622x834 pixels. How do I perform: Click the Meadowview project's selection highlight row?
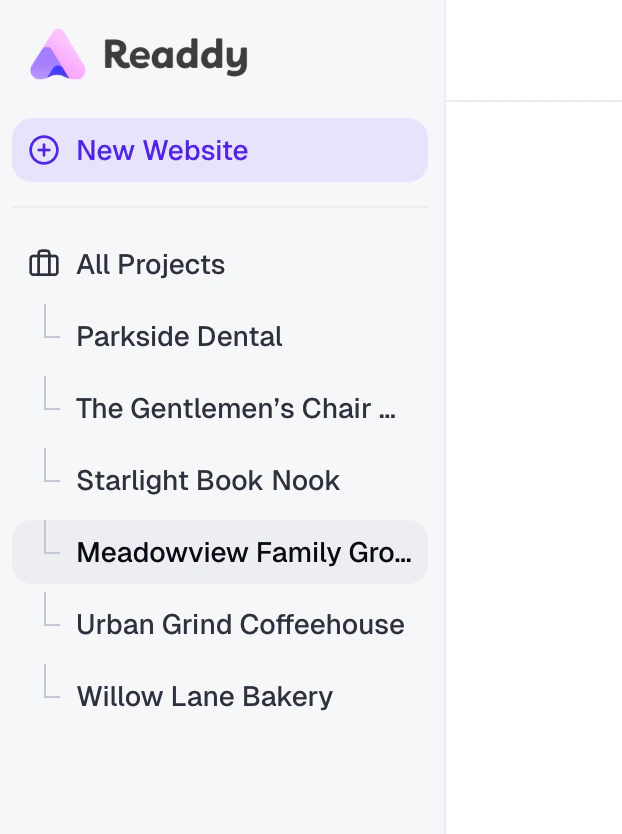pyautogui.click(x=220, y=552)
